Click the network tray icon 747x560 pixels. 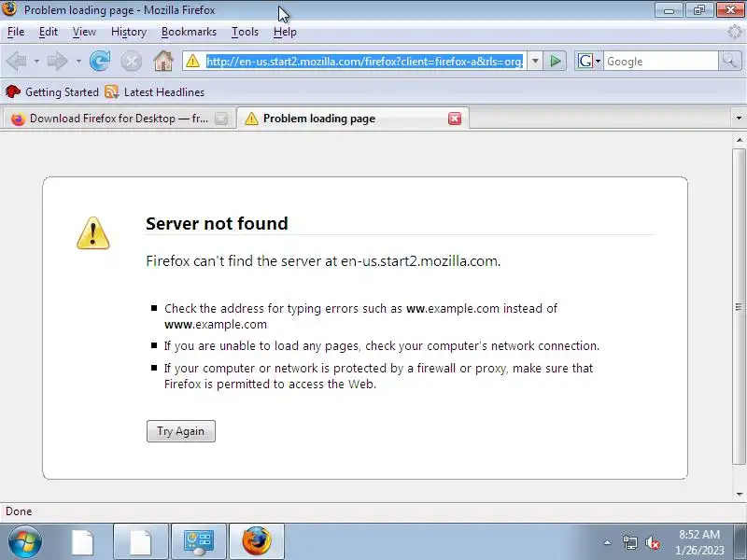pyautogui.click(x=629, y=542)
